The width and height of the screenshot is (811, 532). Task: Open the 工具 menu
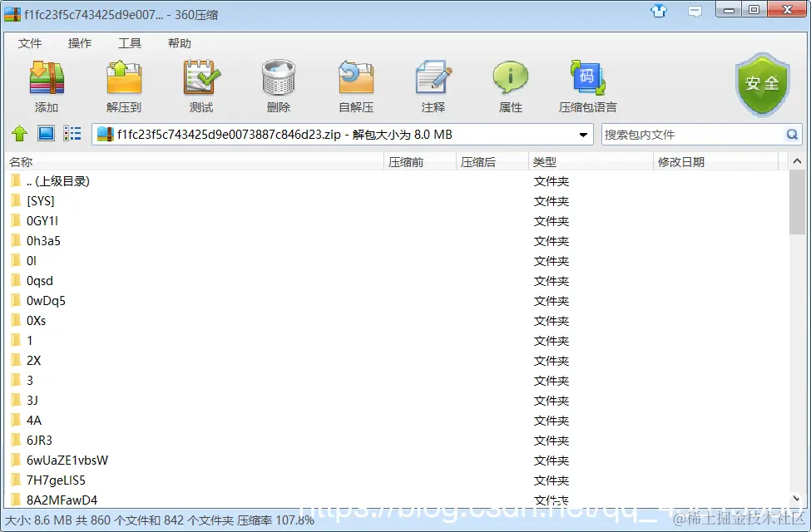coord(129,43)
